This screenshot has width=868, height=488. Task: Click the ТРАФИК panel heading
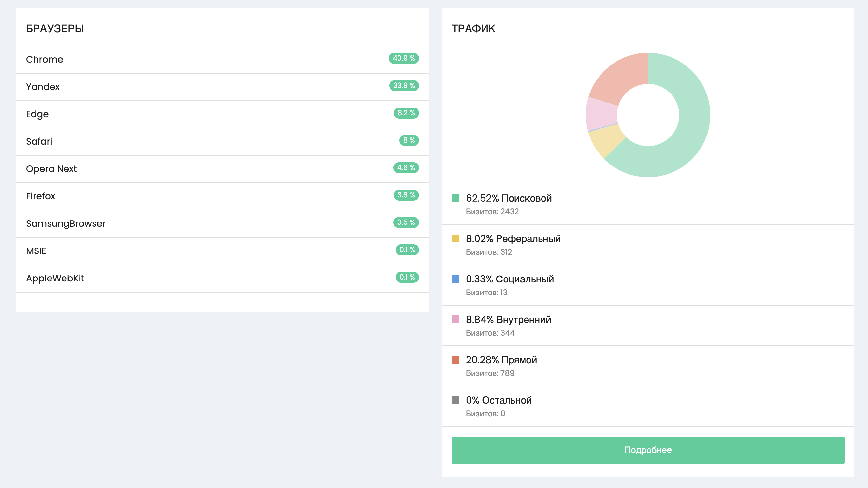click(x=473, y=29)
